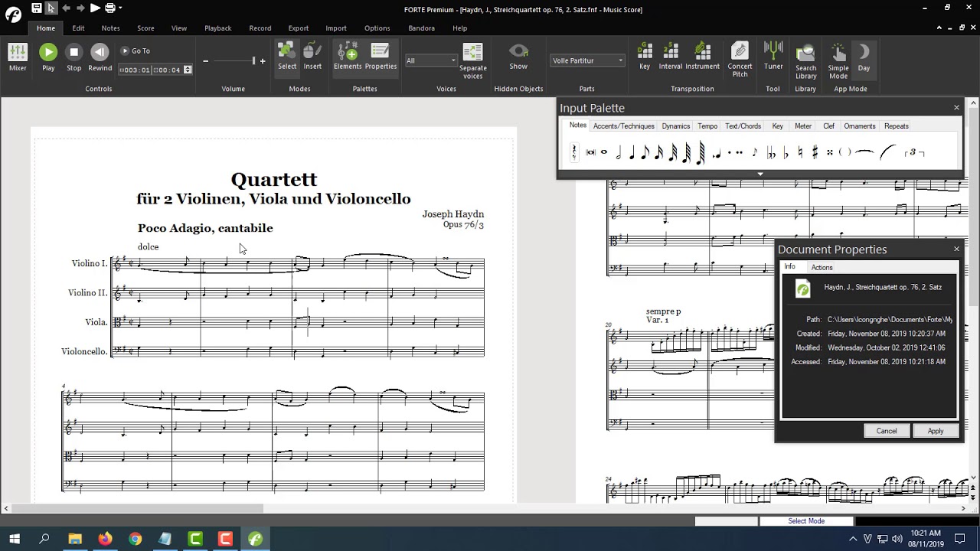
Task: Rewind the score to the beginning
Action: [100, 57]
